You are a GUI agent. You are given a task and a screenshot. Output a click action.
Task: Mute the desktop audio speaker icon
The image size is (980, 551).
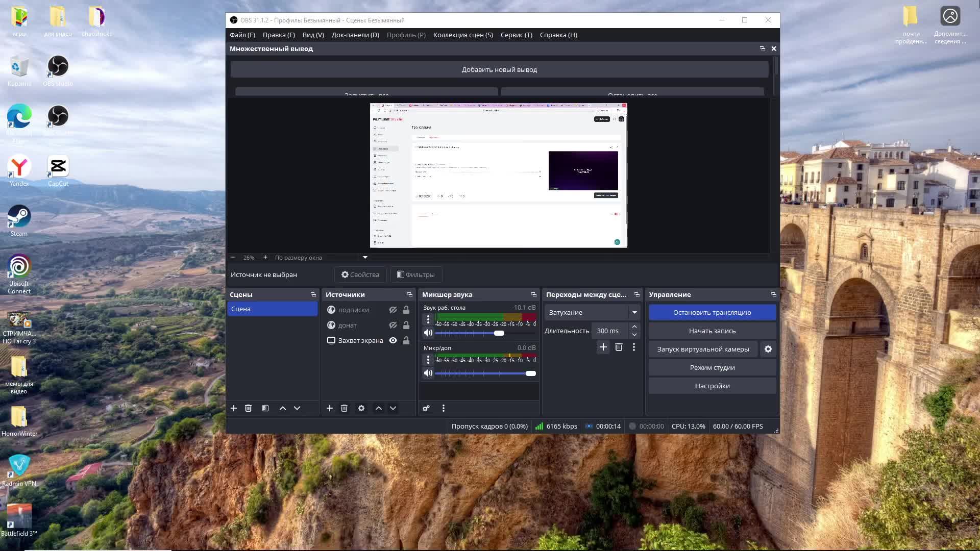coord(428,333)
